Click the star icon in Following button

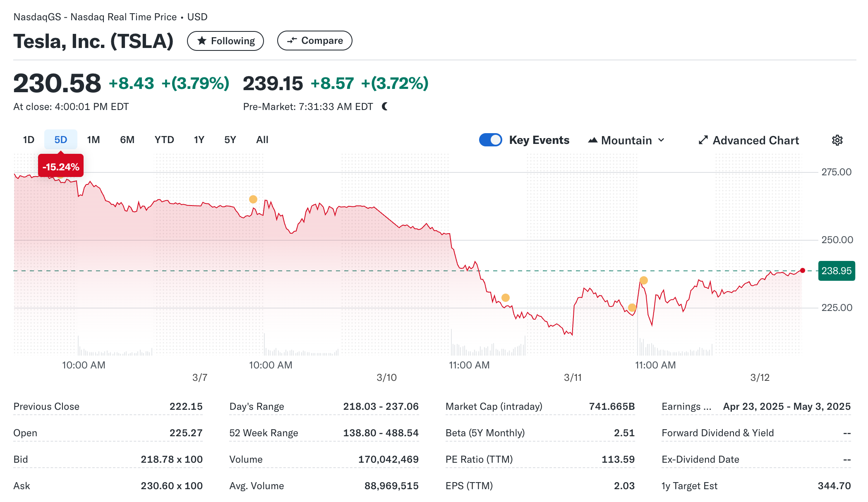pyautogui.click(x=202, y=41)
